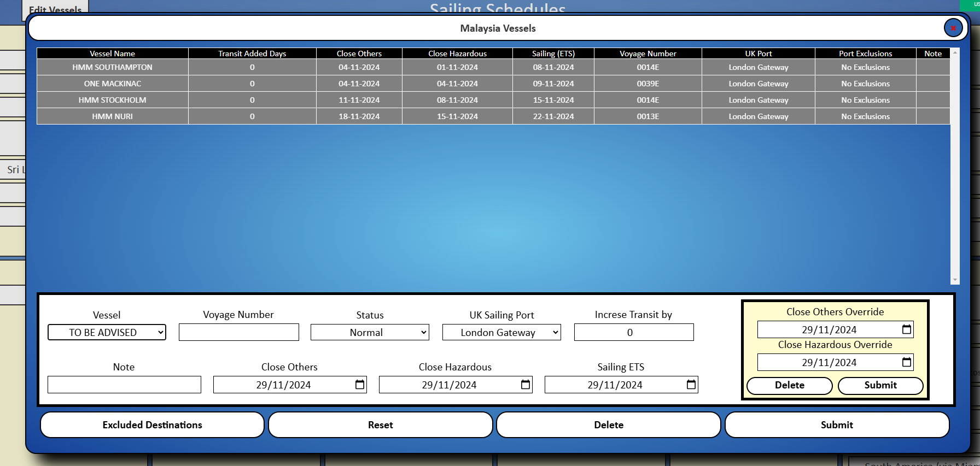
Task: Expand the UK Sailing Port dropdown
Action: point(501,332)
